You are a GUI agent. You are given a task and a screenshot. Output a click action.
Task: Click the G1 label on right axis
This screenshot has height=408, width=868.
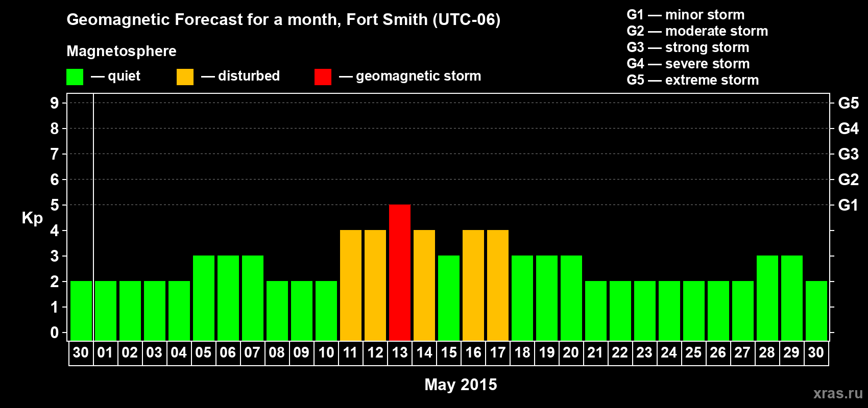click(848, 205)
